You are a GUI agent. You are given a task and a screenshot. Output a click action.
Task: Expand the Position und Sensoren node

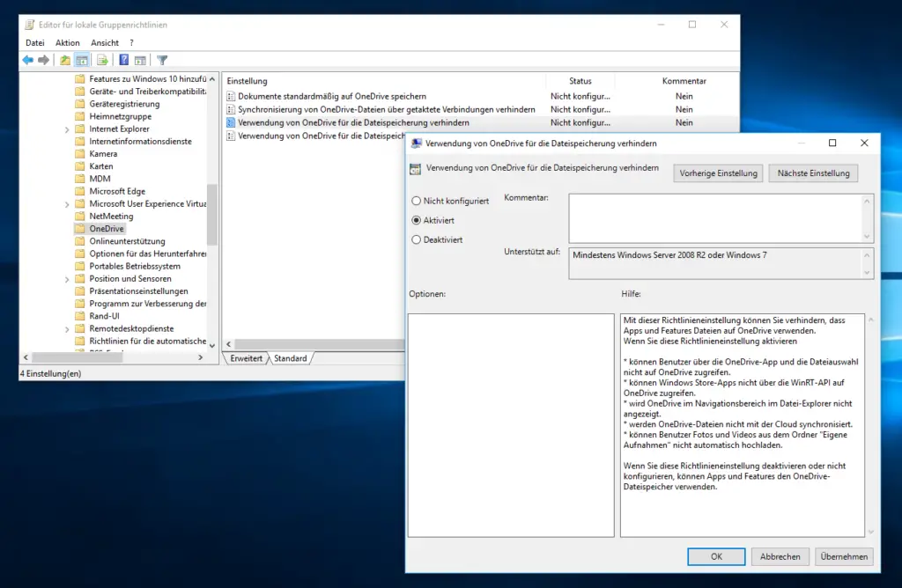pos(67,279)
